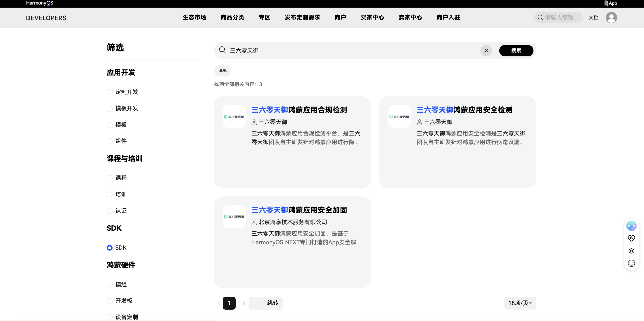Click next page arrow
The height and width of the screenshot is (321, 644).
click(x=244, y=303)
